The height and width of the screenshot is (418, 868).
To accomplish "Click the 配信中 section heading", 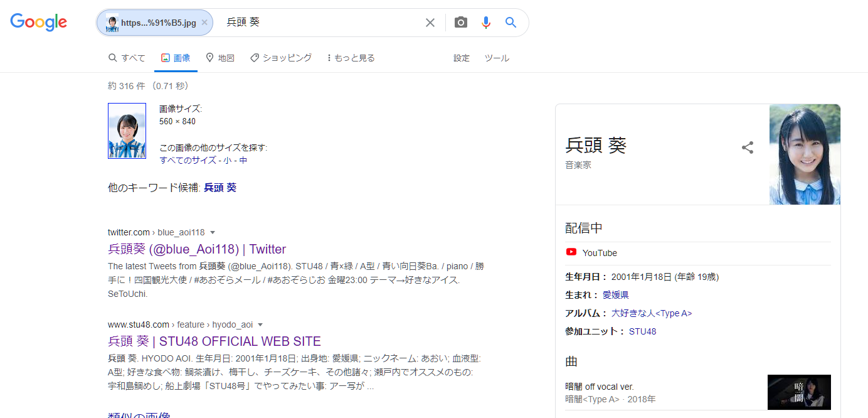I will coord(584,228).
